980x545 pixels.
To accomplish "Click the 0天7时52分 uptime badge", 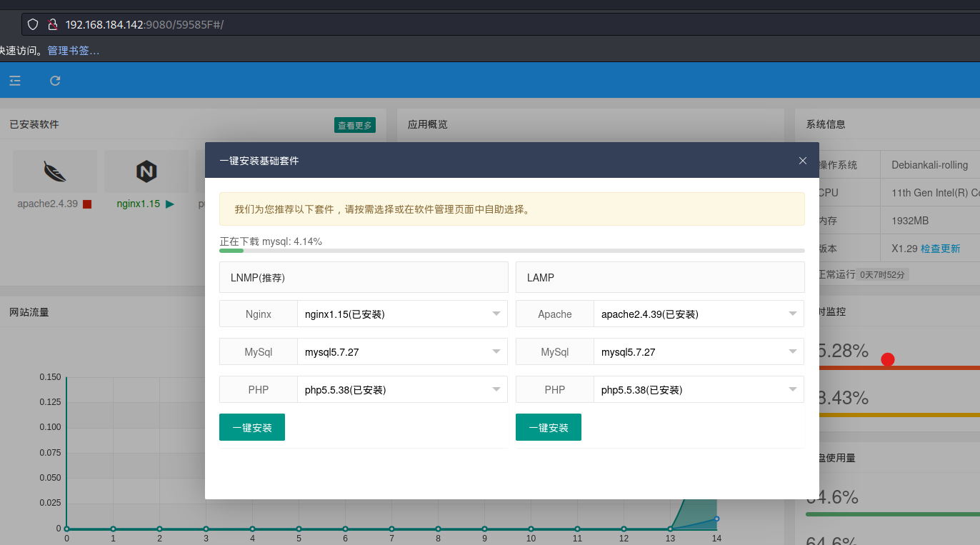I will tap(882, 274).
